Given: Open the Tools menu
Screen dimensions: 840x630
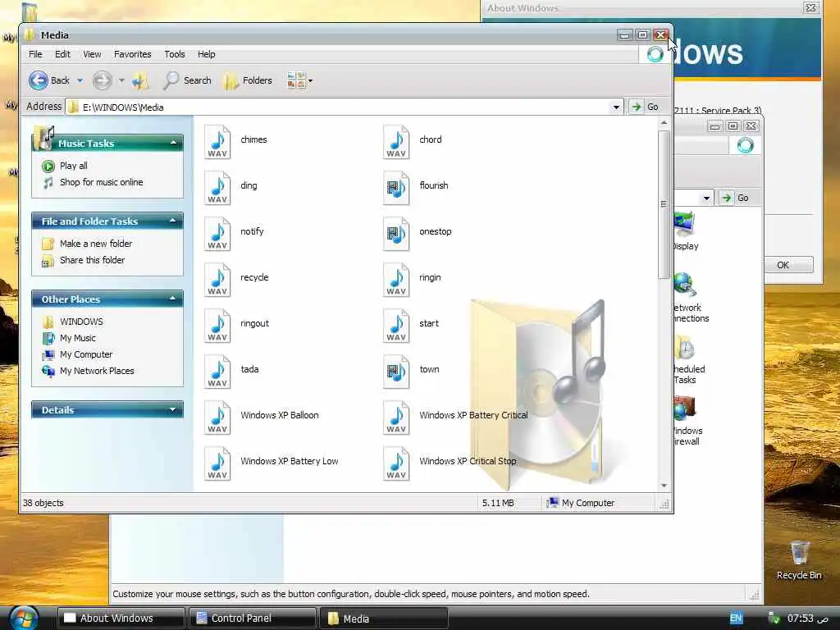Looking at the screenshot, I should (175, 54).
